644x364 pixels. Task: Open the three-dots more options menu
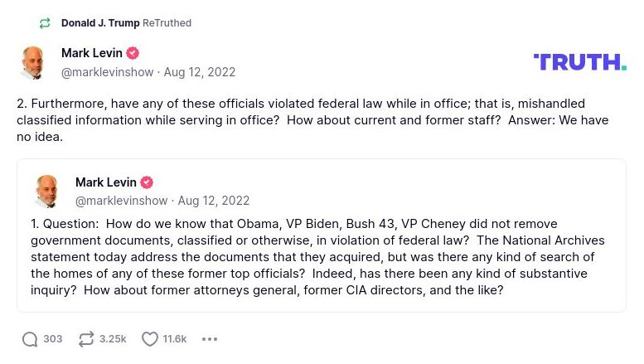tap(210, 339)
